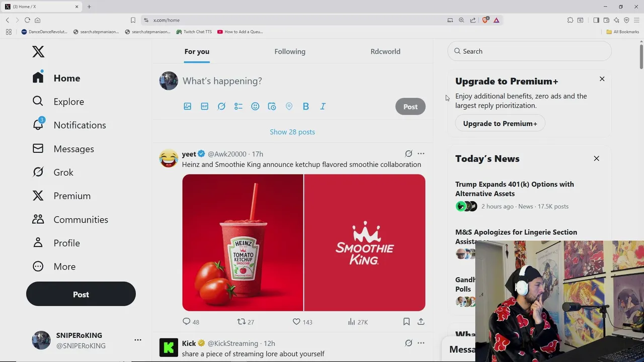Open Messages from the sidebar
Image resolution: width=644 pixels, height=362 pixels.
point(63,149)
